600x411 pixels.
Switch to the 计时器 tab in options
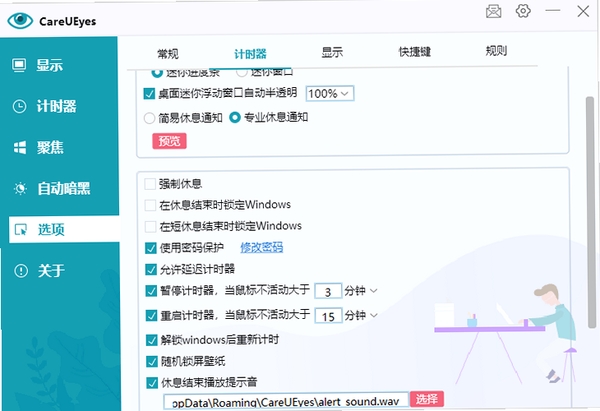click(x=250, y=54)
